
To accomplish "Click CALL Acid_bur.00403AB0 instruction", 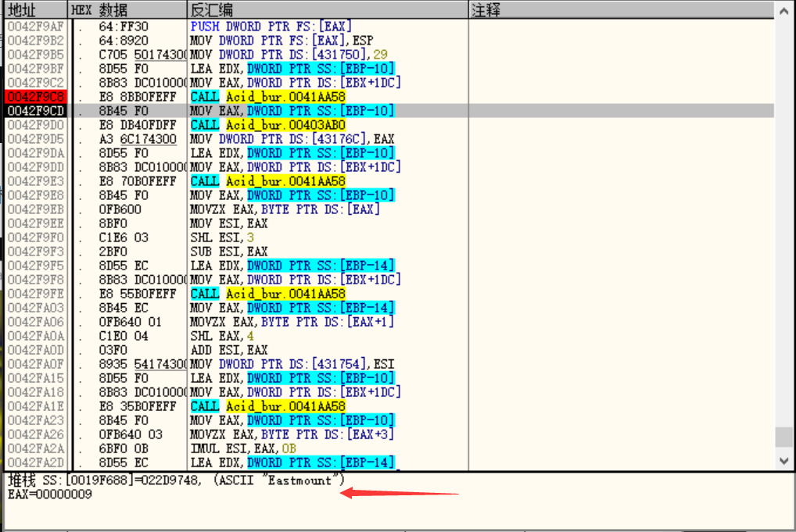I will 267,125.
